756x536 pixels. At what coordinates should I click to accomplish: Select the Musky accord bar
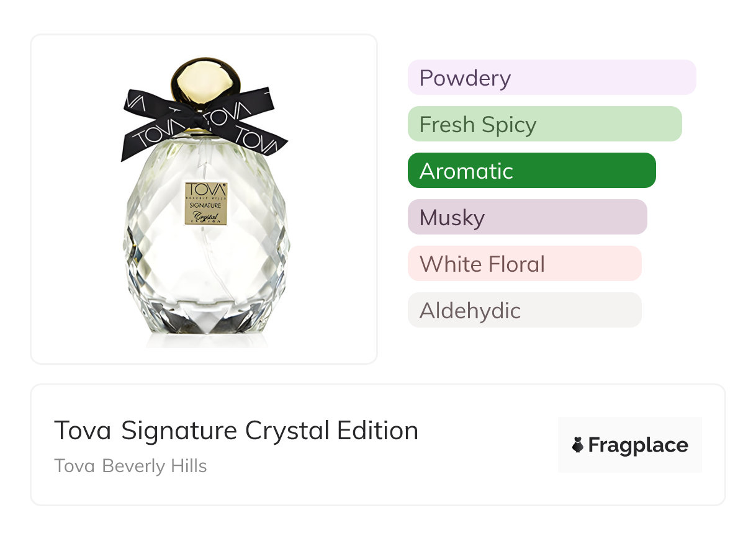[527, 217]
